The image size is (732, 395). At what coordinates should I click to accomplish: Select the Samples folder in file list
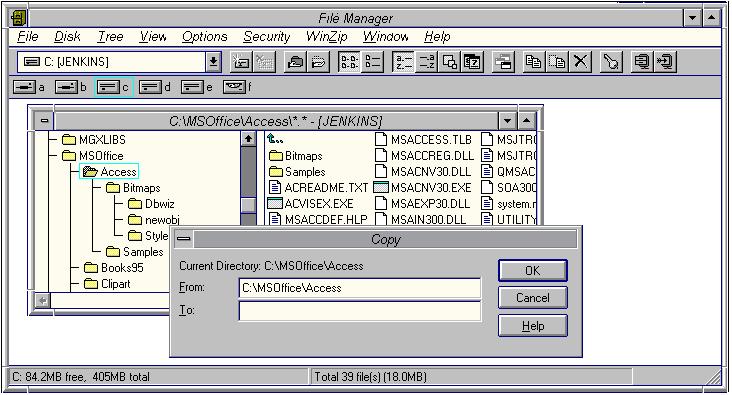tap(297, 172)
